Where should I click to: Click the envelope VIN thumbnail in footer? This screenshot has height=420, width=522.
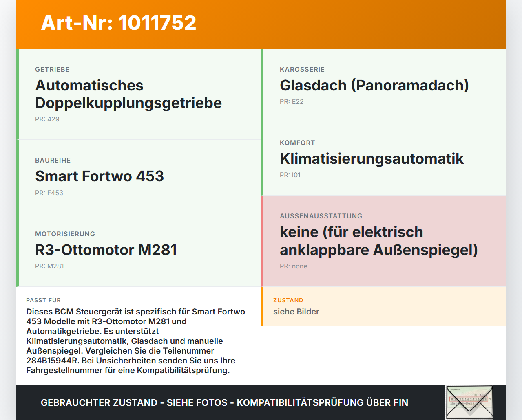(x=469, y=402)
